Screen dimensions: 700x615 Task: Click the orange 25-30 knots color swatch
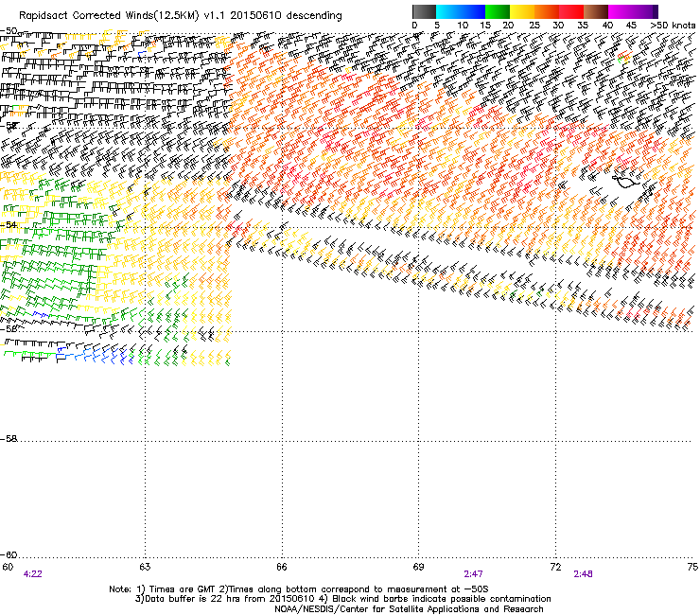pyautogui.click(x=547, y=11)
